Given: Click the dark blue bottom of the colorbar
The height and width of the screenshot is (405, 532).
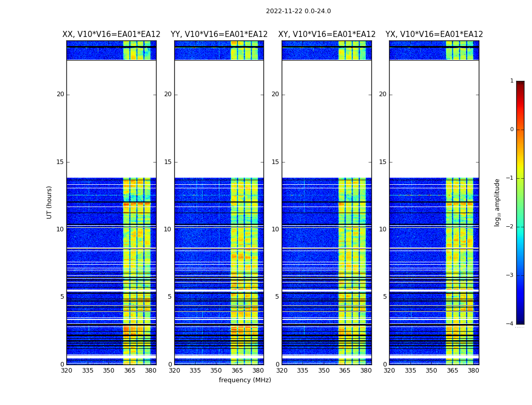Looking at the screenshot, I should (520, 319).
